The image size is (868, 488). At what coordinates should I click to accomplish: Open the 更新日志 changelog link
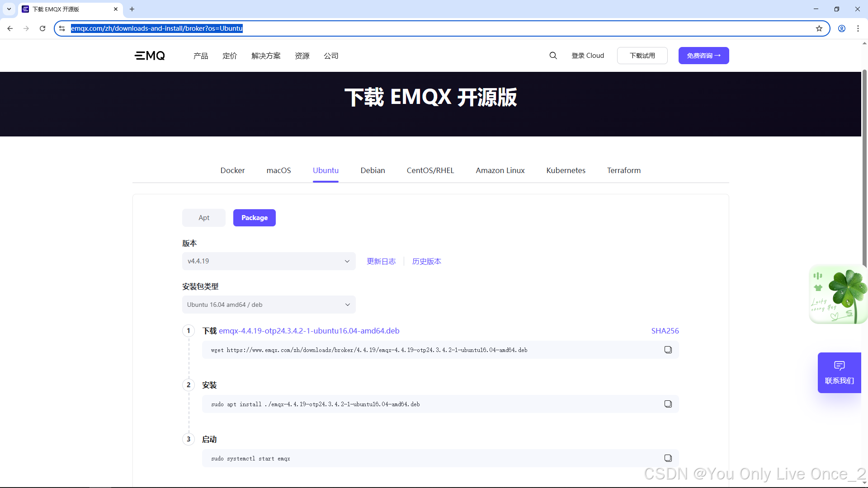(x=381, y=261)
